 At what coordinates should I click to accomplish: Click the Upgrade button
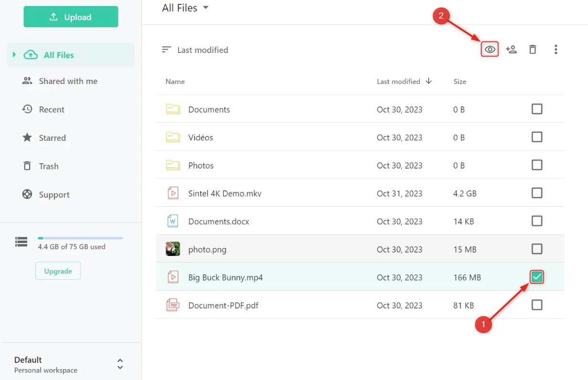tap(58, 271)
